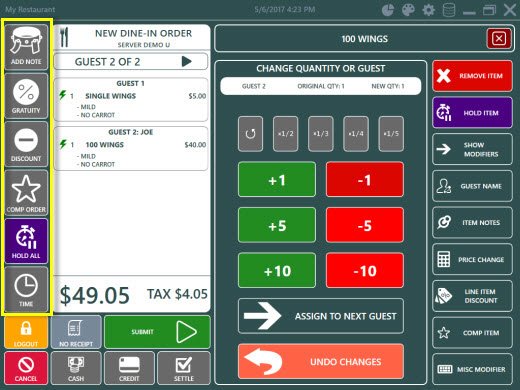The image size is (520, 390).
Task: Assign the item to the next guest
Action: click(x=321, y=316)
